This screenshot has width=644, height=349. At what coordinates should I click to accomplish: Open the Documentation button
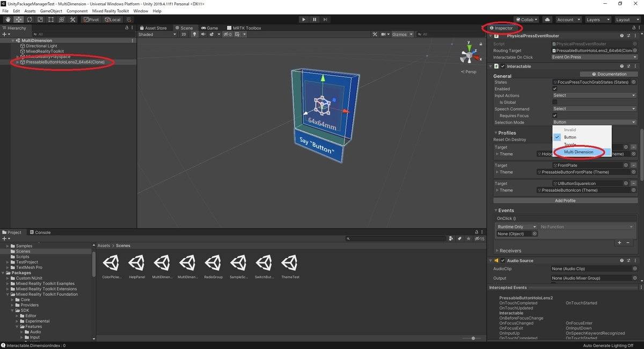pos(609,74)
